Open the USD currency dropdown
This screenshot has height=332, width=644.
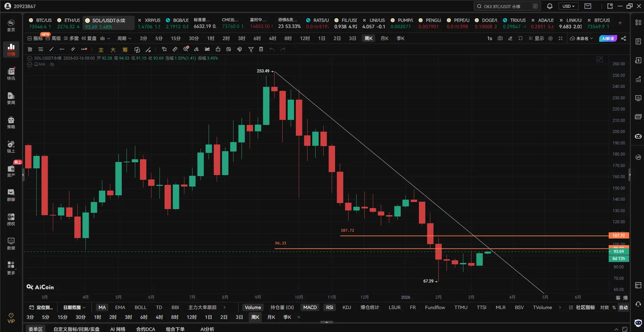coord(568,6)
